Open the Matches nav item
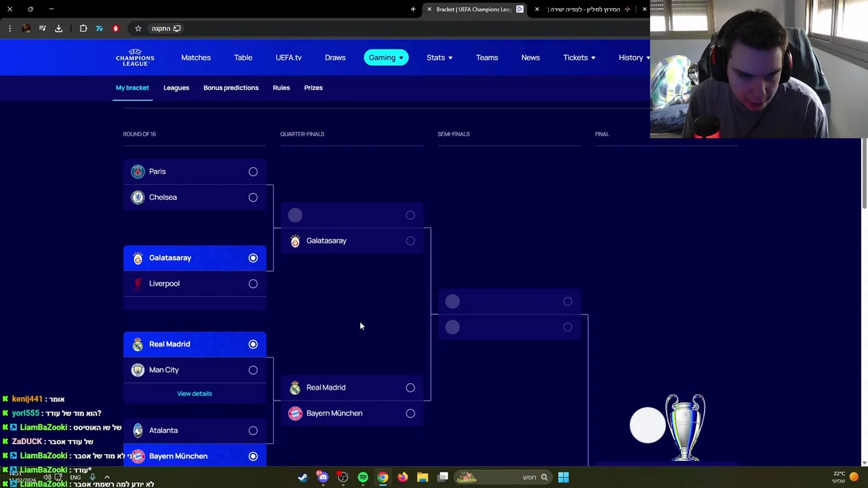This screenshot has width=868, height=488. tap(196, 58)
